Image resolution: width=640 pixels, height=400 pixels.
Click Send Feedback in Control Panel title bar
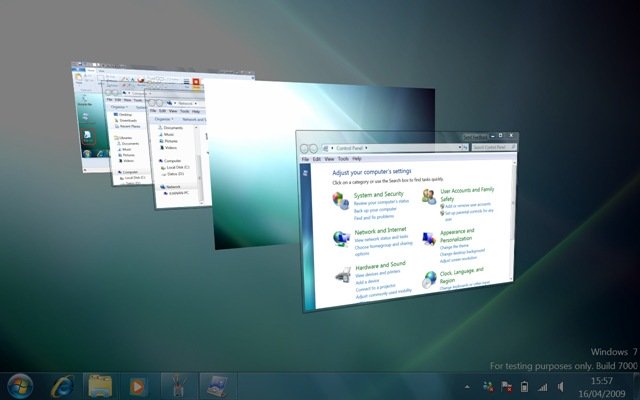[475, 137]
